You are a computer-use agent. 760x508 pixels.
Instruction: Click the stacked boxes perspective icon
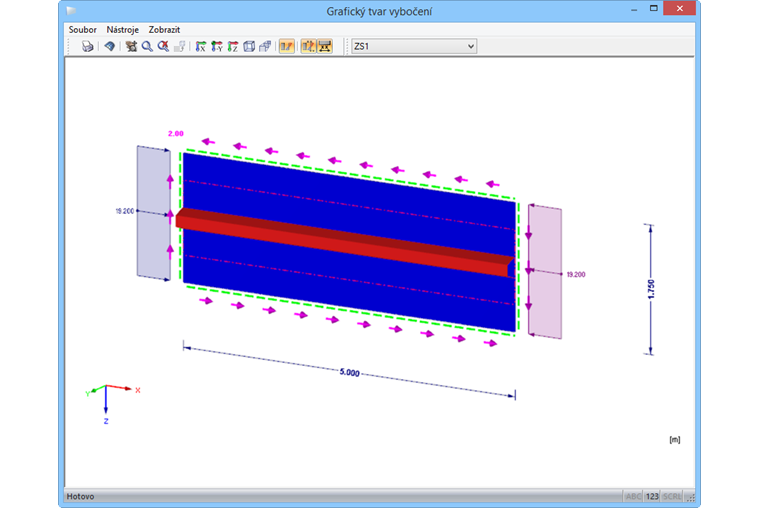click(x=265, y=47)
